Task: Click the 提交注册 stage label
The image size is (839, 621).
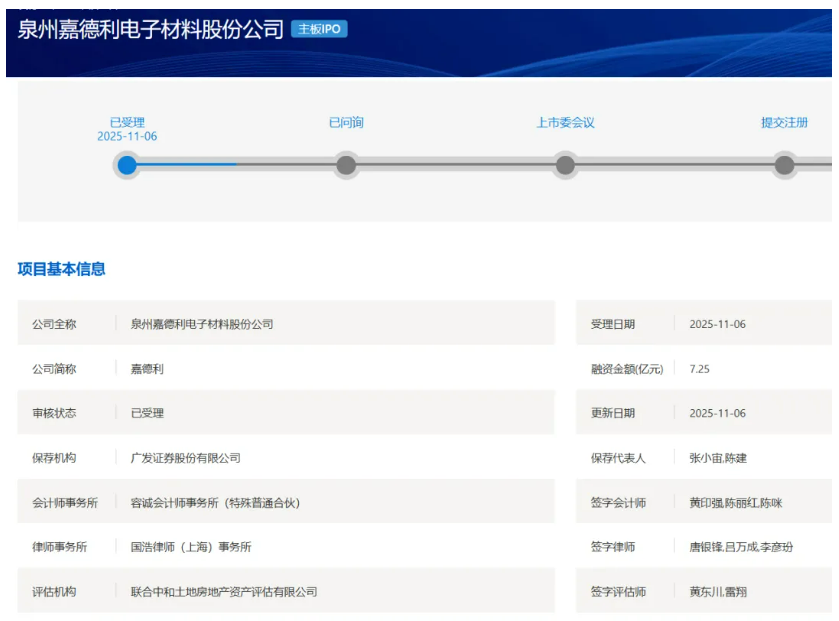Action: [784, 122]
